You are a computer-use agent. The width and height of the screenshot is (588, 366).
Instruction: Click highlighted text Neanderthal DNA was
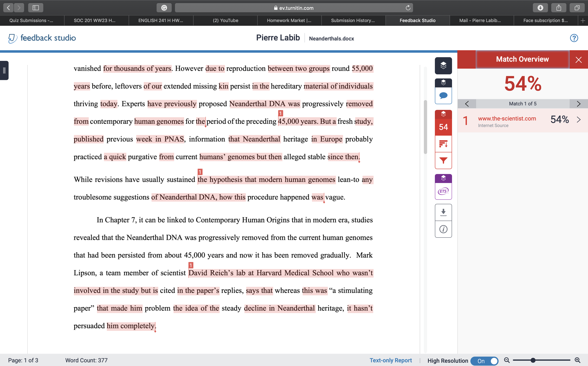tap(265, 104)
